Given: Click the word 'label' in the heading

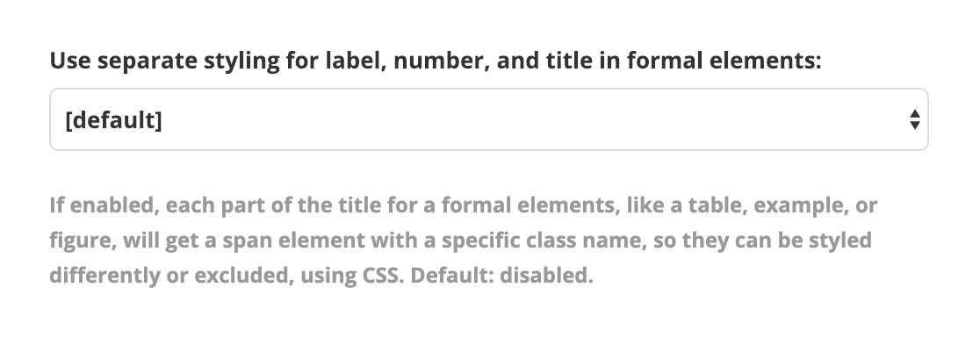Looking at the screenshot, I should (x=353, y=61).
